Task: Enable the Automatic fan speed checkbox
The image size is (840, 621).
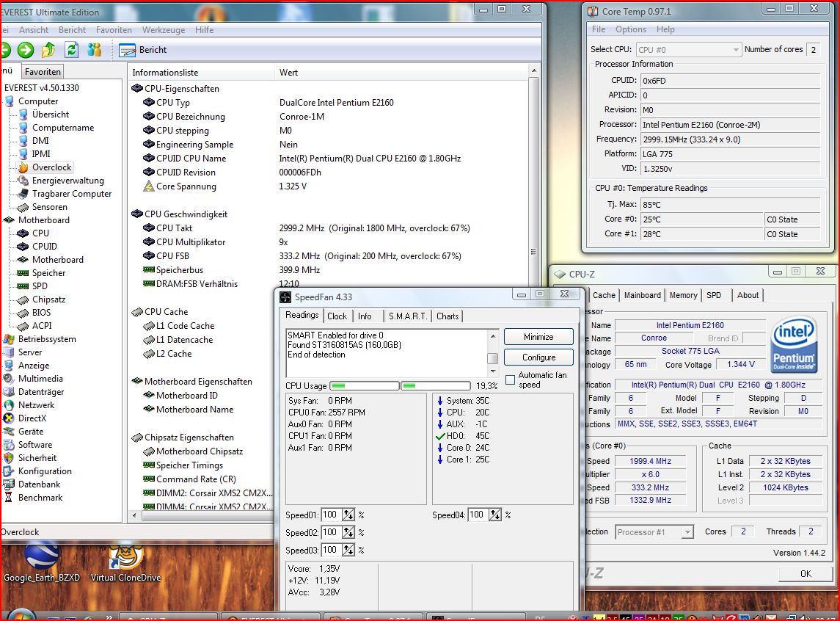Action: click(510, 380)
